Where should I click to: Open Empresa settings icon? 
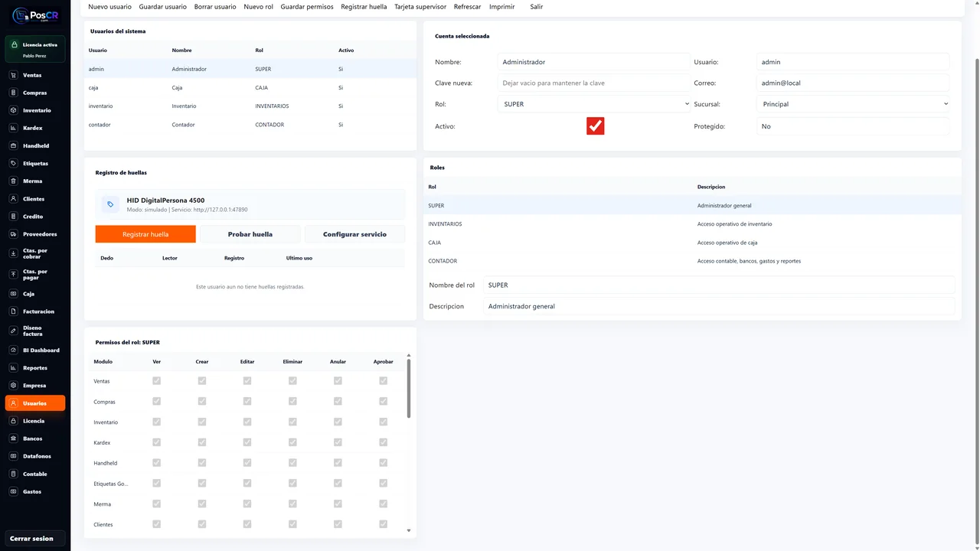click(14, 385)
